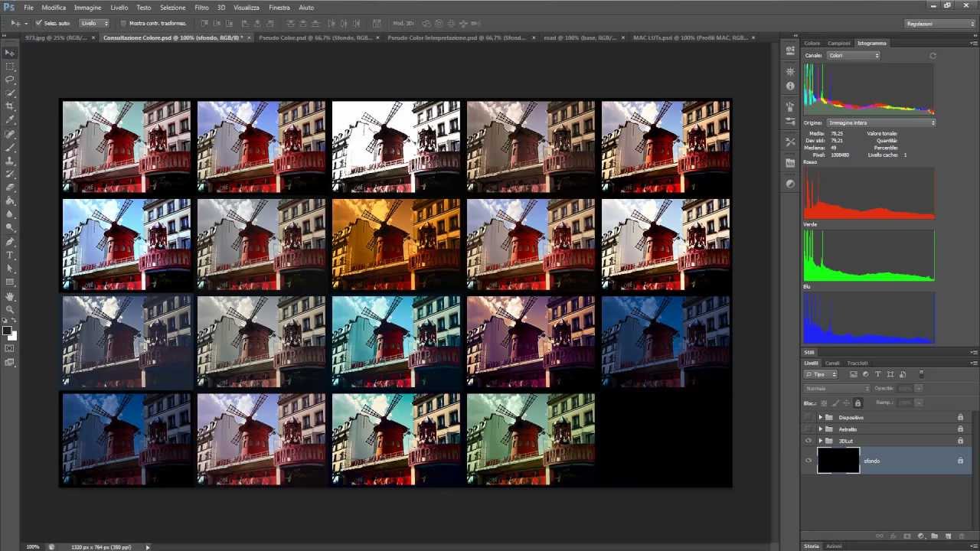
Task: Click the add layer mask icon
Action: 906,536
